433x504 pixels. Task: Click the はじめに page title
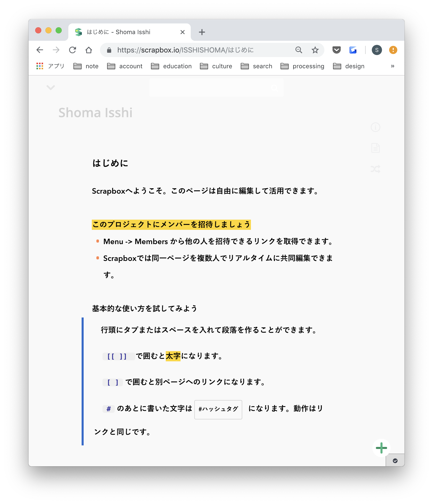[x=110, y=163]
